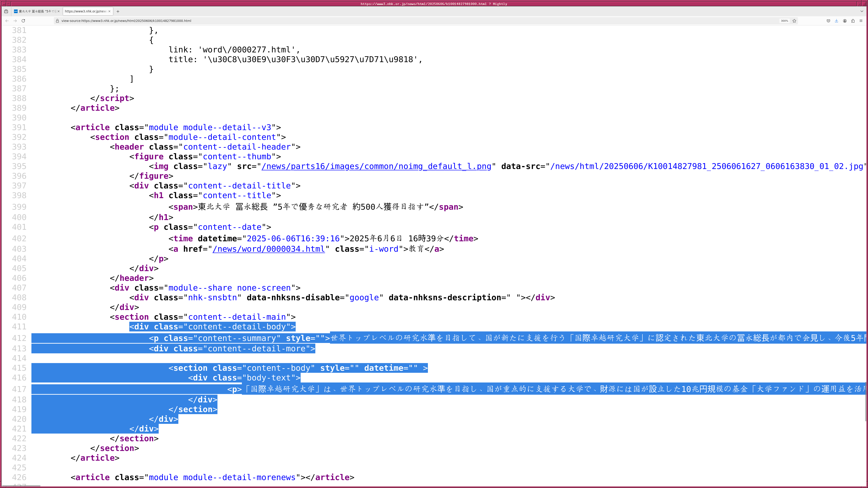Open the Extensions panel
Image resolution: width=868 pixels, height=488 pixels.
(853, 21)
